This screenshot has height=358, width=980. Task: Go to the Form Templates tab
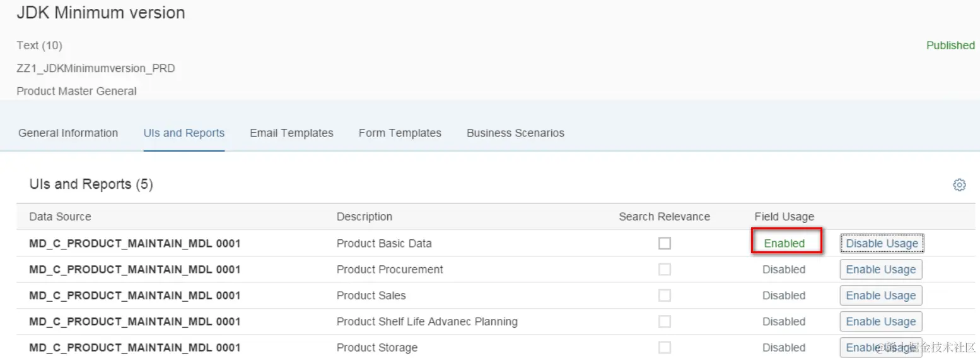tap(400, 133)
